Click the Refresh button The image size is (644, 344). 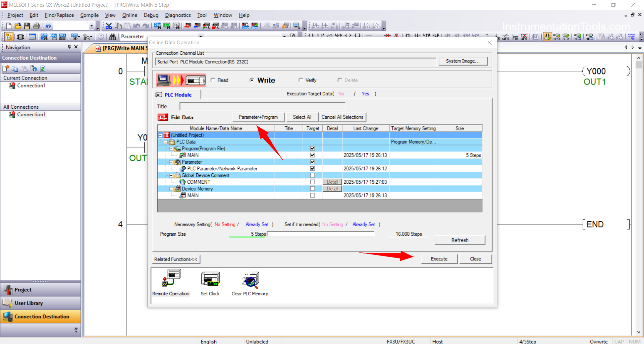[x=460, y=240]
